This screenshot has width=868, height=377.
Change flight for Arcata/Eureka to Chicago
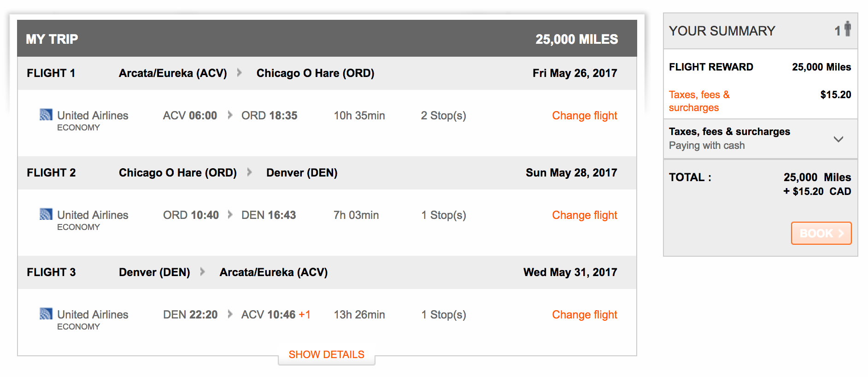[x=584, y=116]
